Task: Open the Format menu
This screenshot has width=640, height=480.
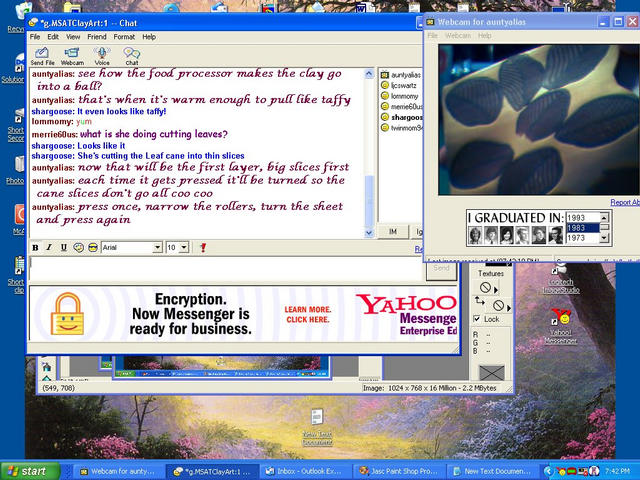Action: [124, 37]
